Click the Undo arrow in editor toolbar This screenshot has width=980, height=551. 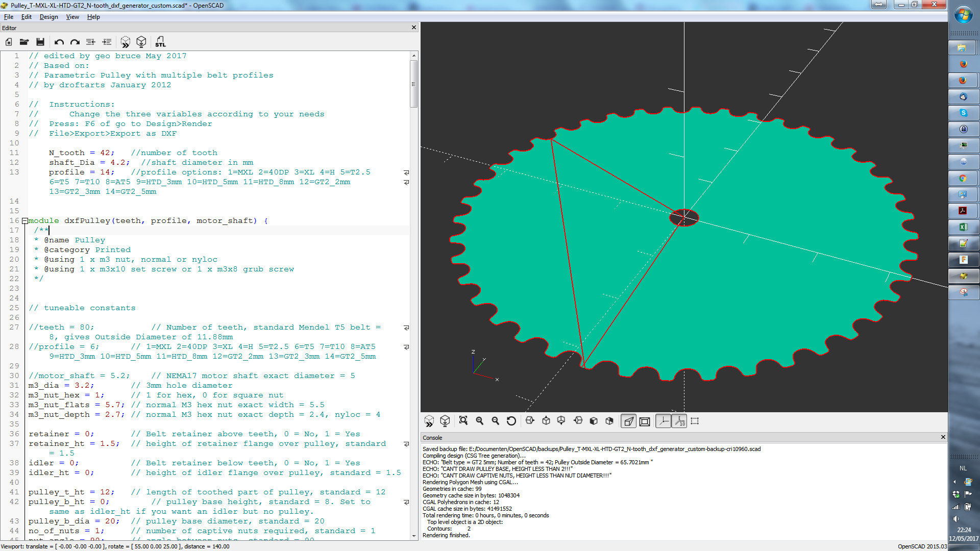tap(59, 42)
